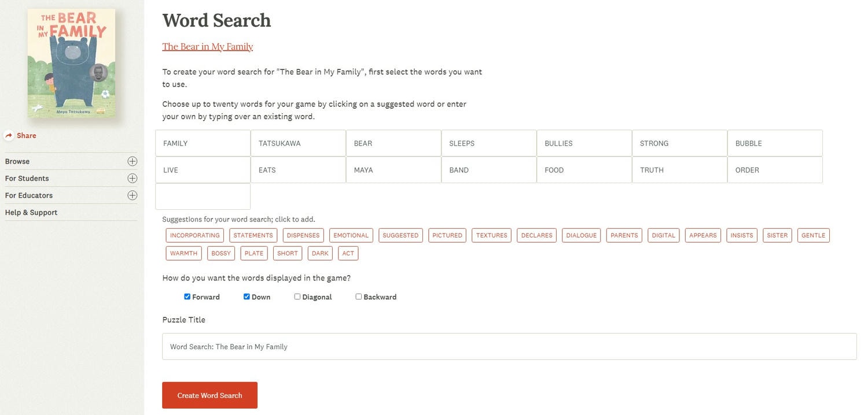
Task: Edit the EATS word field
Action: (x=298, y=170)
